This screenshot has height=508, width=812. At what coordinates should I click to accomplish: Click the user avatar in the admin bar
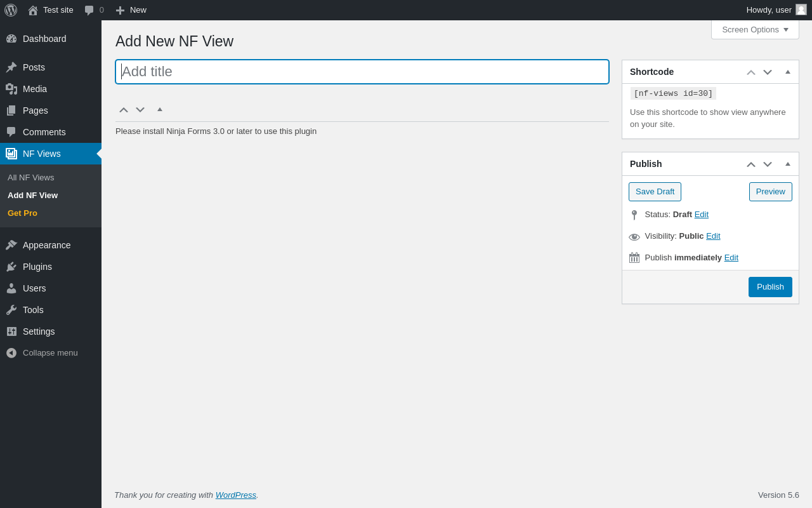pyautogui.click(x=801, y=10)
